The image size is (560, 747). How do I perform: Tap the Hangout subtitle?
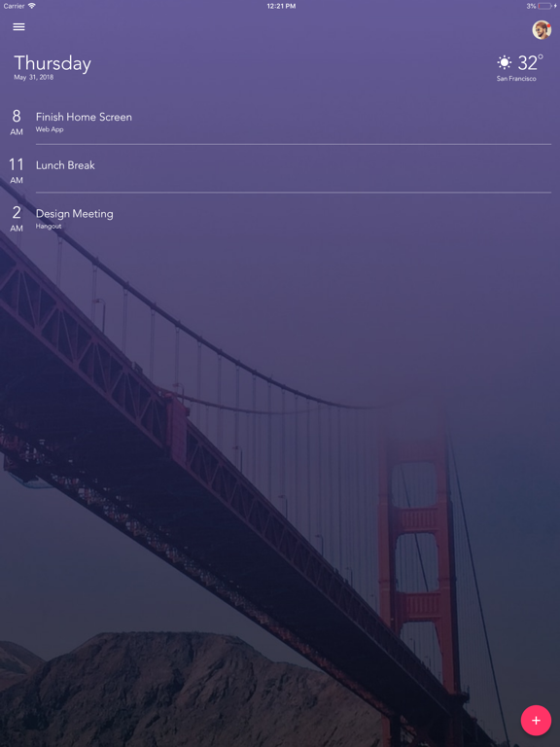click(49, 227)
